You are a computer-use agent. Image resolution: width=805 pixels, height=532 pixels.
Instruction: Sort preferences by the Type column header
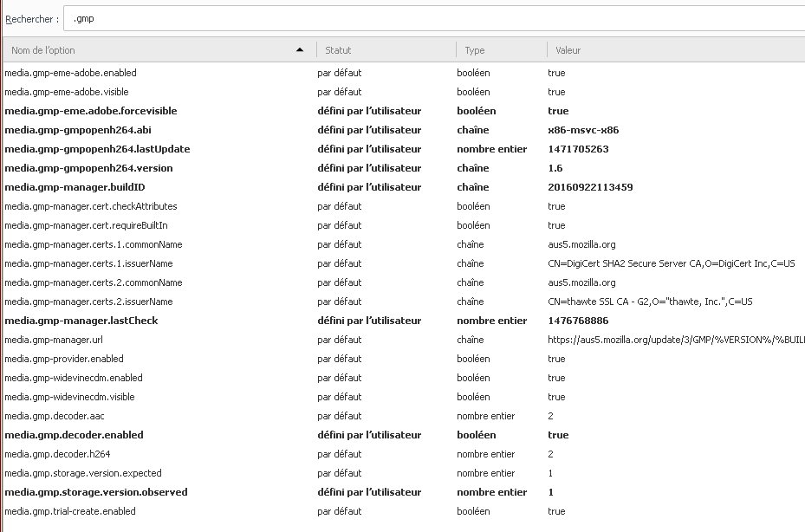pyautogui.click(x=500, y=50)
